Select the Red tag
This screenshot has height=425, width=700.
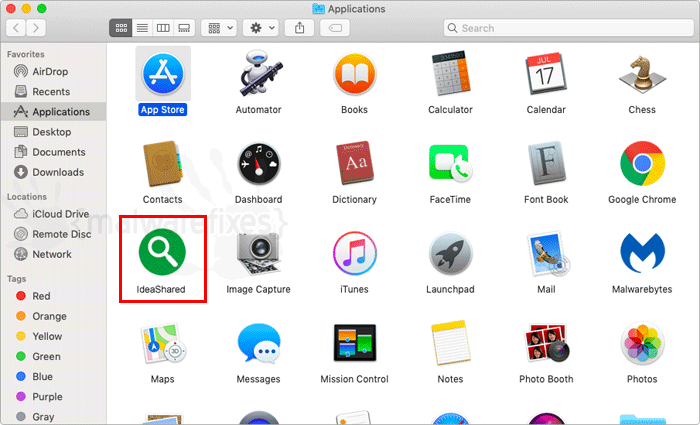[54, 296]
